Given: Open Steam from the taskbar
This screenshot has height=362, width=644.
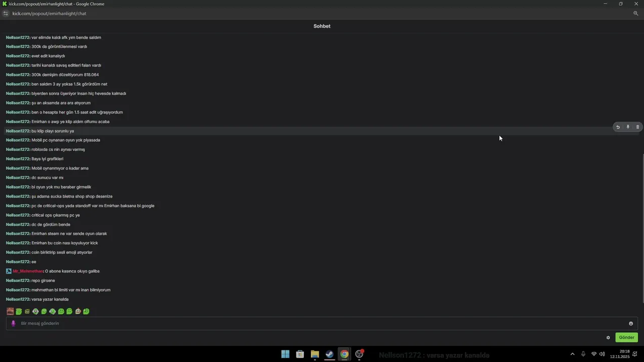Looking at the screenshot, I should [330, 354].
